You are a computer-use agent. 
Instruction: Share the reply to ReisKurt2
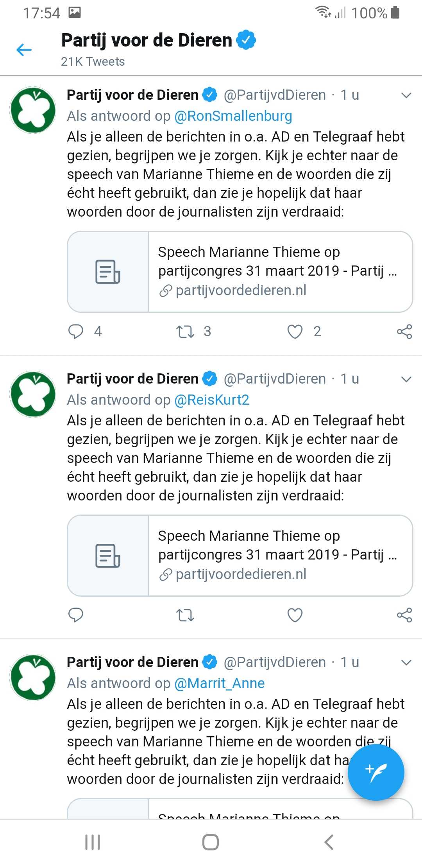(404, 615)
